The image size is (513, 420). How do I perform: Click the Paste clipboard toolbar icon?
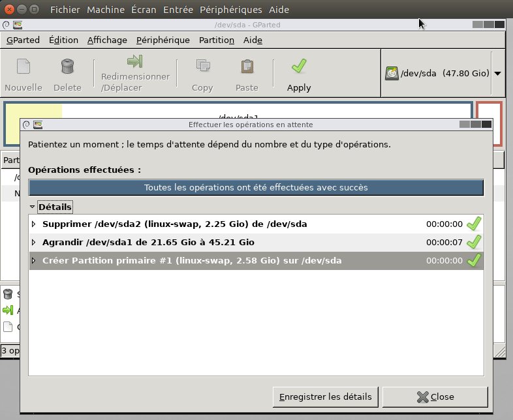(x=247, y=67)
